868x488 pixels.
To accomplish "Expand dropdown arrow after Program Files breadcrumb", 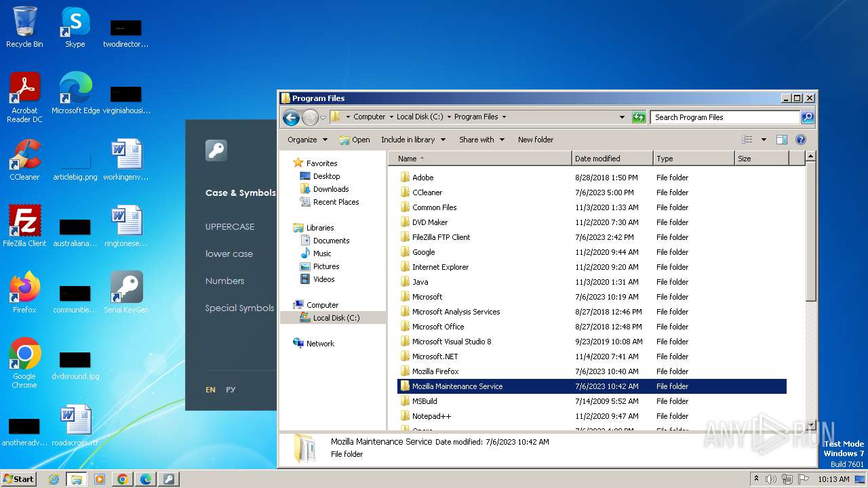I will 504,117.
